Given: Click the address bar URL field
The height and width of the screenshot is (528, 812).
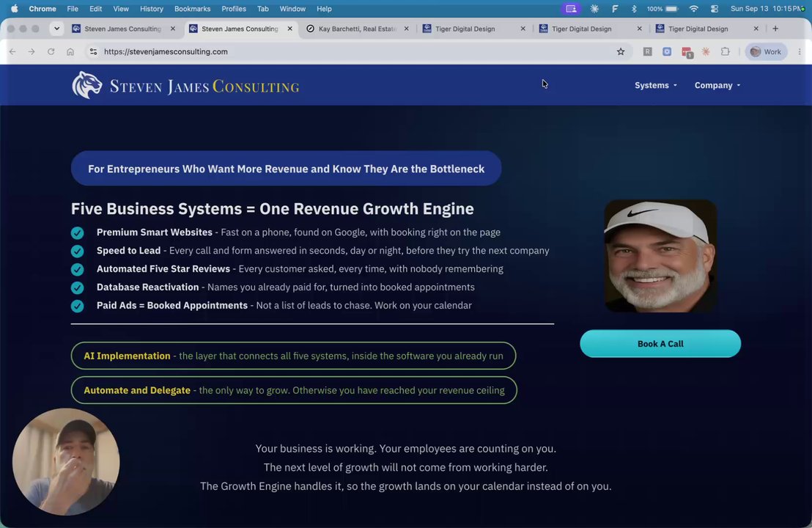Looking at the screenshot, I should [358, 52].
